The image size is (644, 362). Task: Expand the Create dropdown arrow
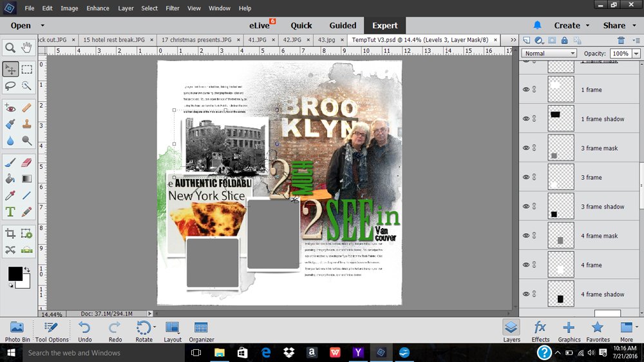tap(587, 26)
